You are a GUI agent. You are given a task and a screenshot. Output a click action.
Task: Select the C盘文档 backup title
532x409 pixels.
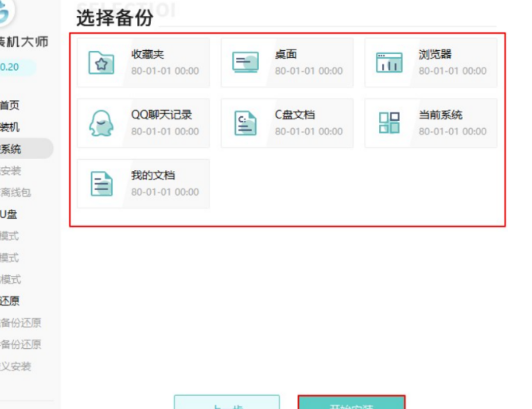(295, 115)
